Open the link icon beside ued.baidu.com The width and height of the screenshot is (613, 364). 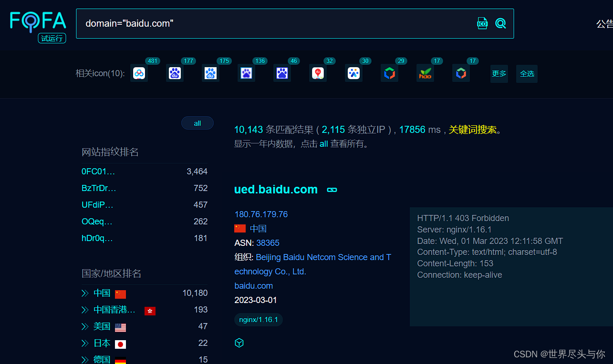(x=332, y=190)
